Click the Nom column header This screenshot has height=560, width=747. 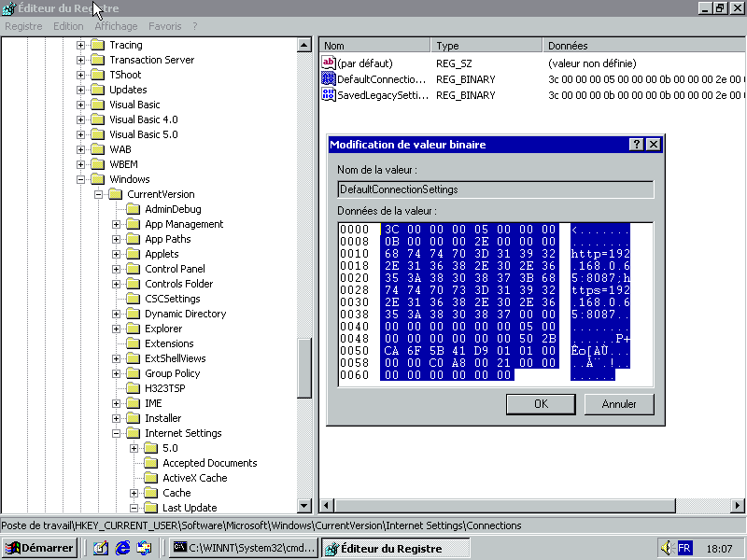(x=374, y=45)
